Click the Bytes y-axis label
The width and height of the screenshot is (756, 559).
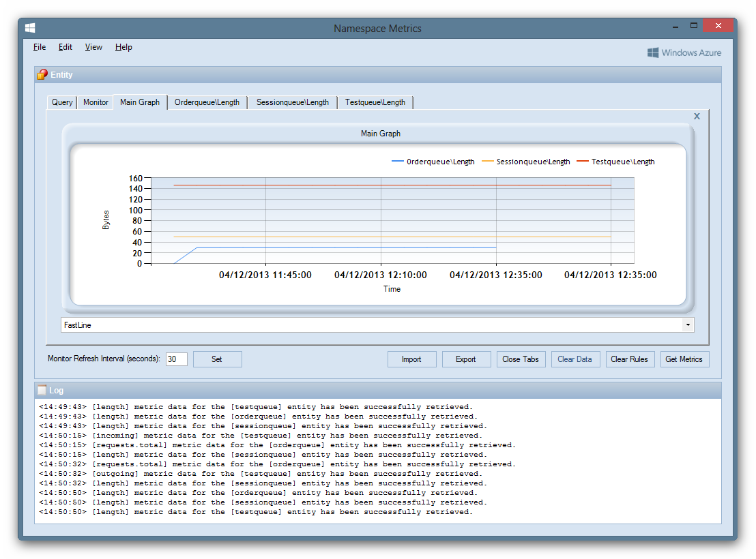click(x=106, y=220)
